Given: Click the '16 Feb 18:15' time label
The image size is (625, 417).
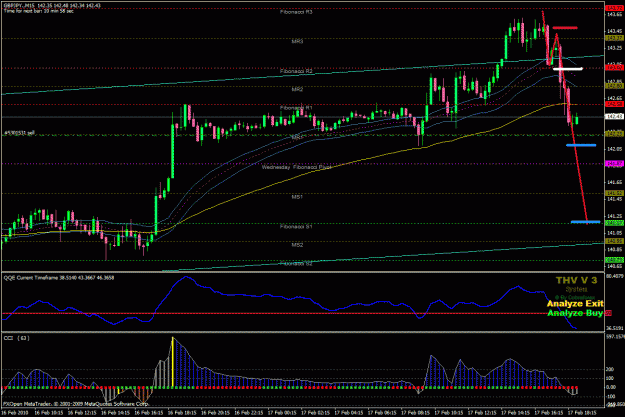Looking at the screenshot, I should pyautogui.click(x=182, y=413).
